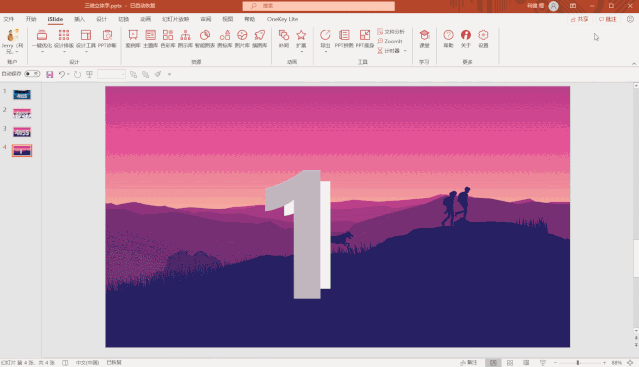Open the 图标库 icon library
Image resolution: width=639 pixels, height=367 pixels.
click(225, 39)
